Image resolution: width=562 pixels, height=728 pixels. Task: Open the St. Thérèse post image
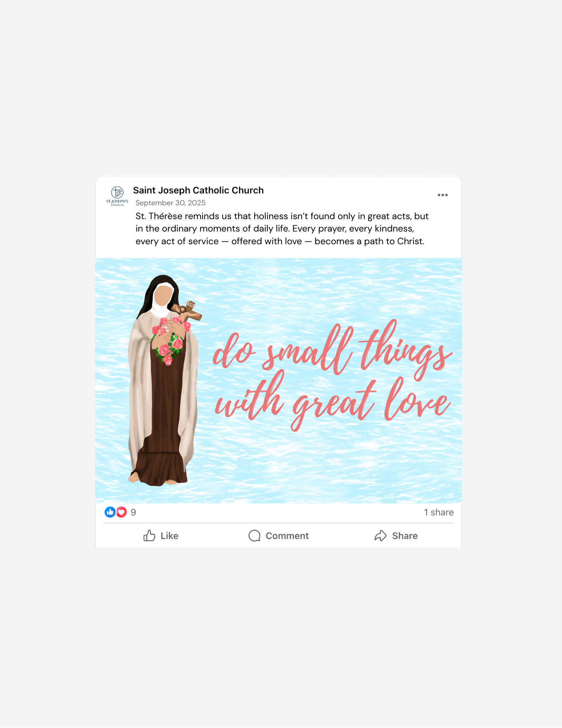(x=279, y=381)
